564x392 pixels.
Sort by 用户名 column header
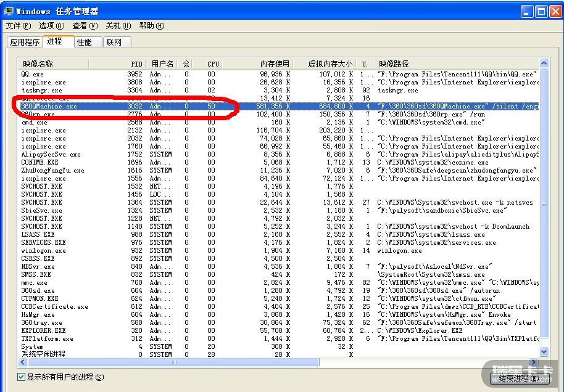[x=163, y=64]
